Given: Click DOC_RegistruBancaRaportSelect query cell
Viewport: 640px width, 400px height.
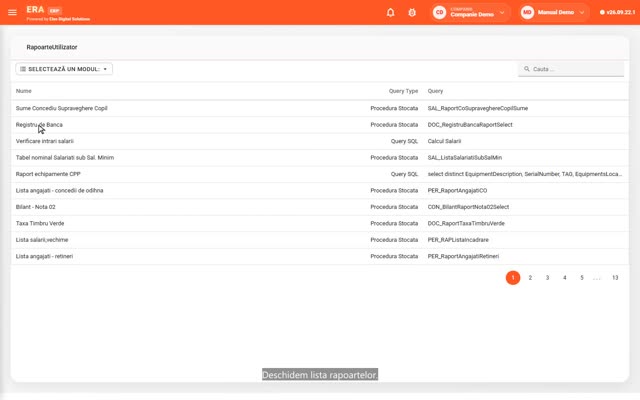Looking at the screenshot, I should coord(470,124).
